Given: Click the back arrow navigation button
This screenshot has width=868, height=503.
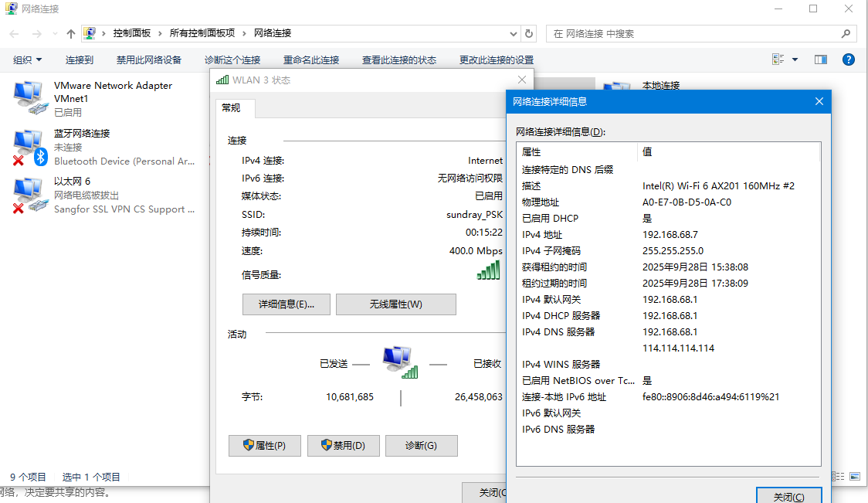Looking at the screenshot, I should [x=15, y=34].
